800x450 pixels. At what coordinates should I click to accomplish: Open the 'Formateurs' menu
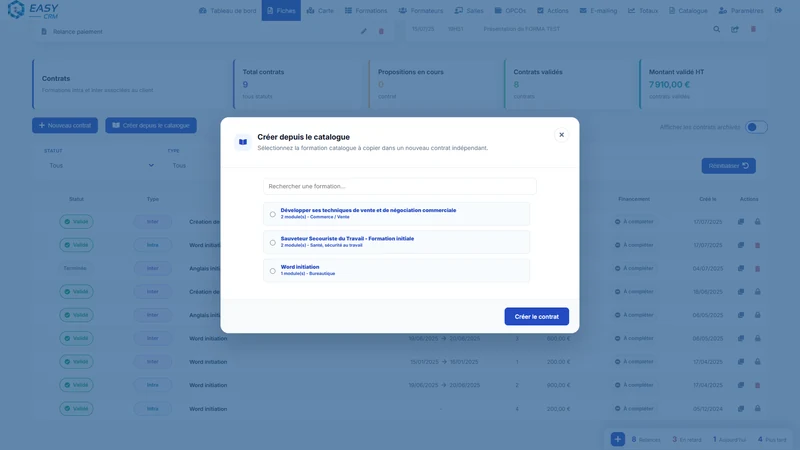click(421, 10)
